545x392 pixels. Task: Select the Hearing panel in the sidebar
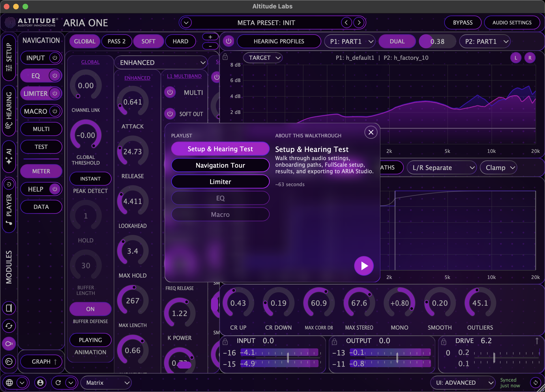pos(9,110)
